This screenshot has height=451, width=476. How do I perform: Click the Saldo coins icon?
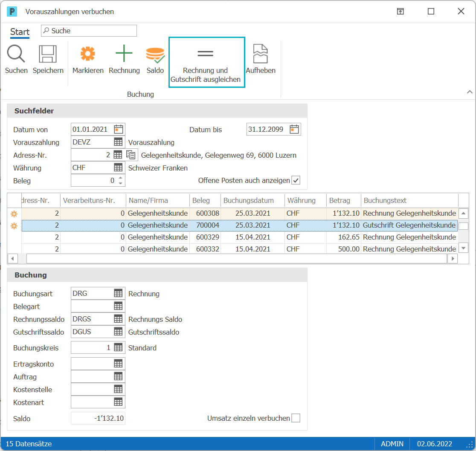pos(155,55)
